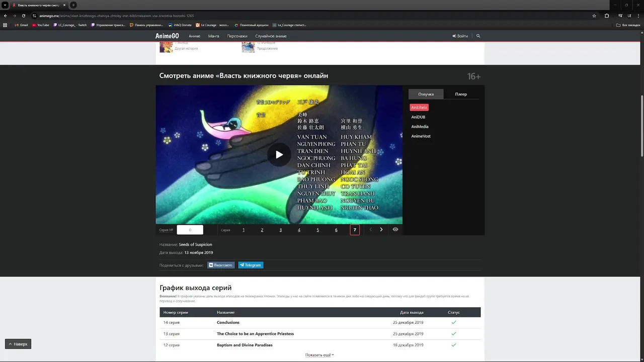Click Baptism and Divine Paradises title

pyautogui.click(x=245, y=345)
